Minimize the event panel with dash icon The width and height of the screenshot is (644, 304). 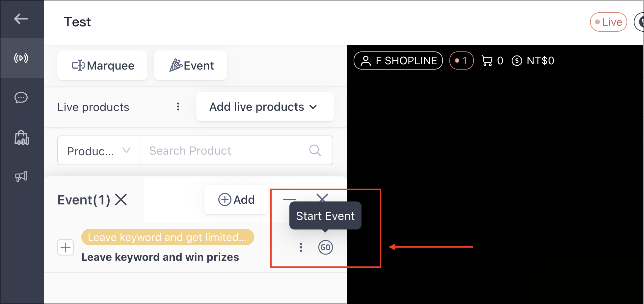289,199
